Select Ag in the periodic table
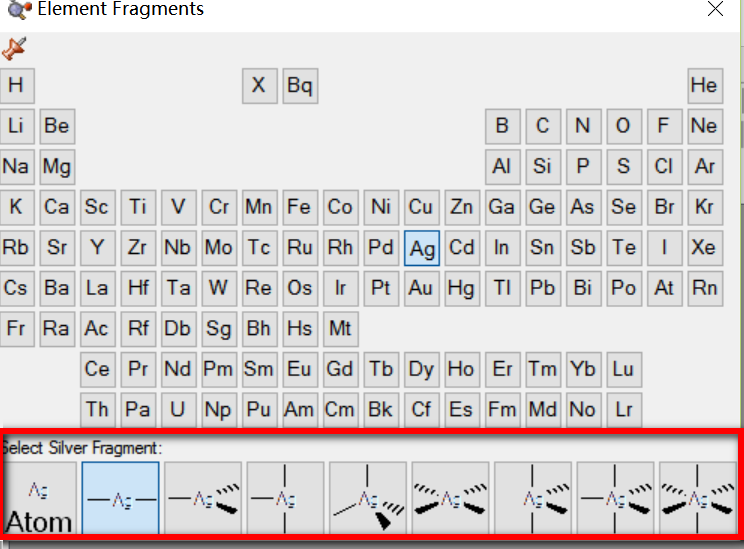744x549 pixels. pyautogui.click(x=421, y=248)
